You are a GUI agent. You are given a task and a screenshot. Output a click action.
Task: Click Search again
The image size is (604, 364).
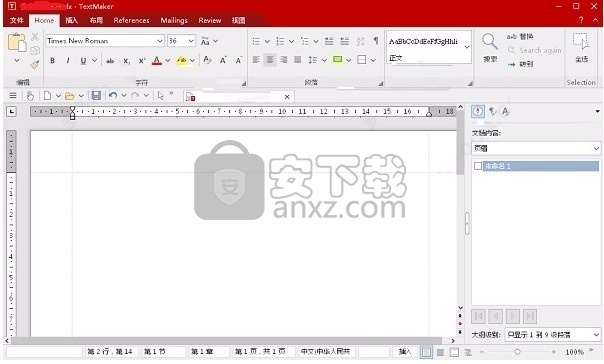point(534,50)
